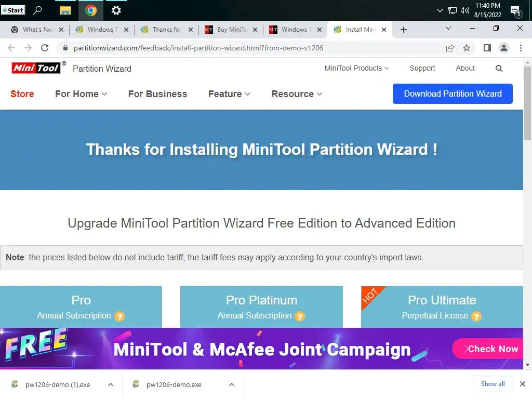Click the Start button

pos(13,10)
